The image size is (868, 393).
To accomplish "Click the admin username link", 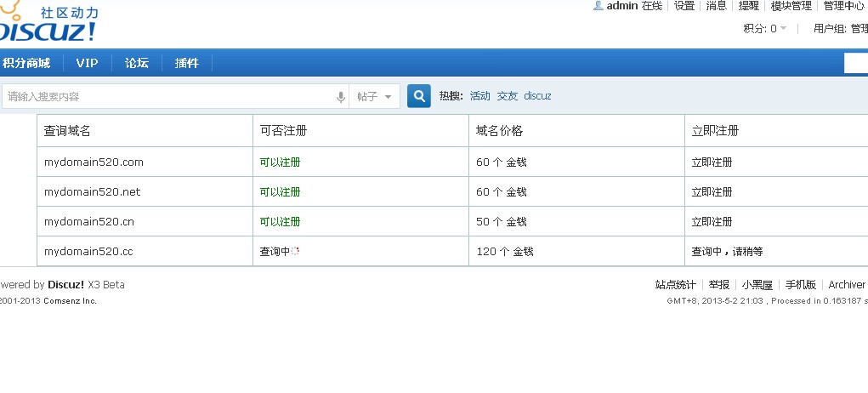I will click(622, 6).
